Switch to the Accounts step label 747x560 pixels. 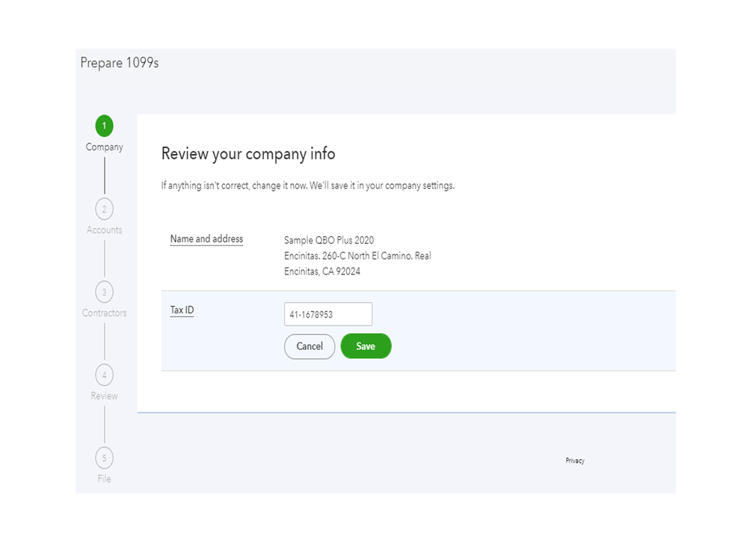pyautogui.click(x=104, y=230)
